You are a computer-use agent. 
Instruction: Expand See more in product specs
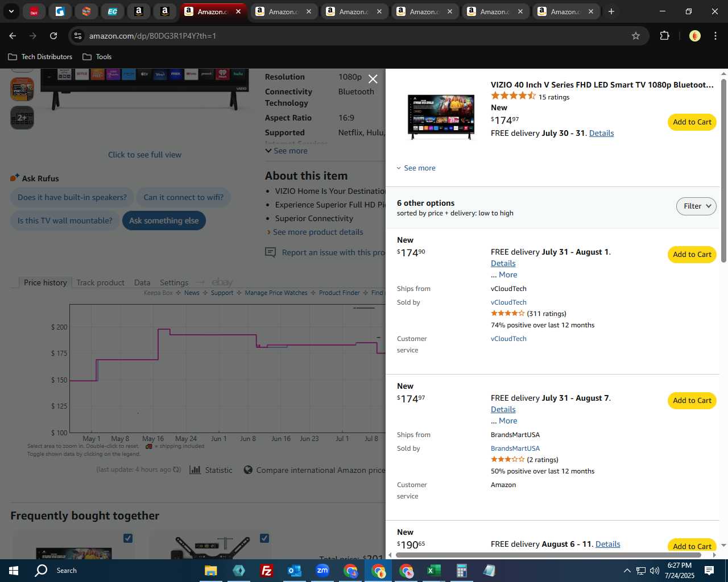(286, 151)
